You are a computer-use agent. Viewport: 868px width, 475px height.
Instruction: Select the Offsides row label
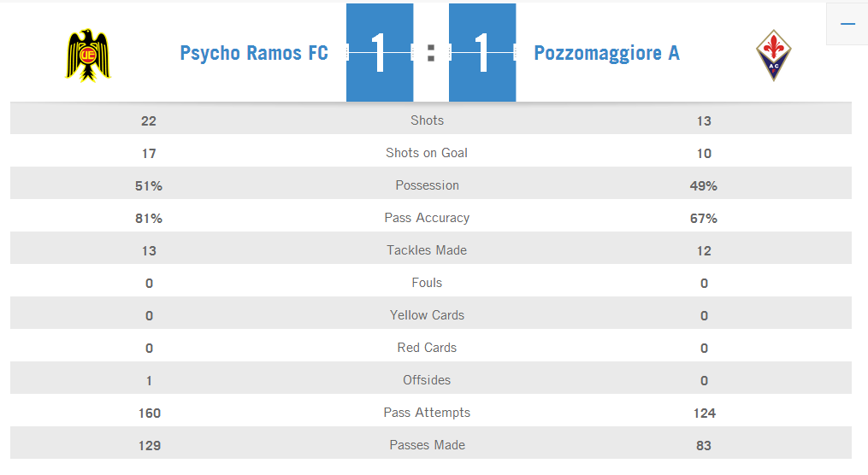click(427, 380)
